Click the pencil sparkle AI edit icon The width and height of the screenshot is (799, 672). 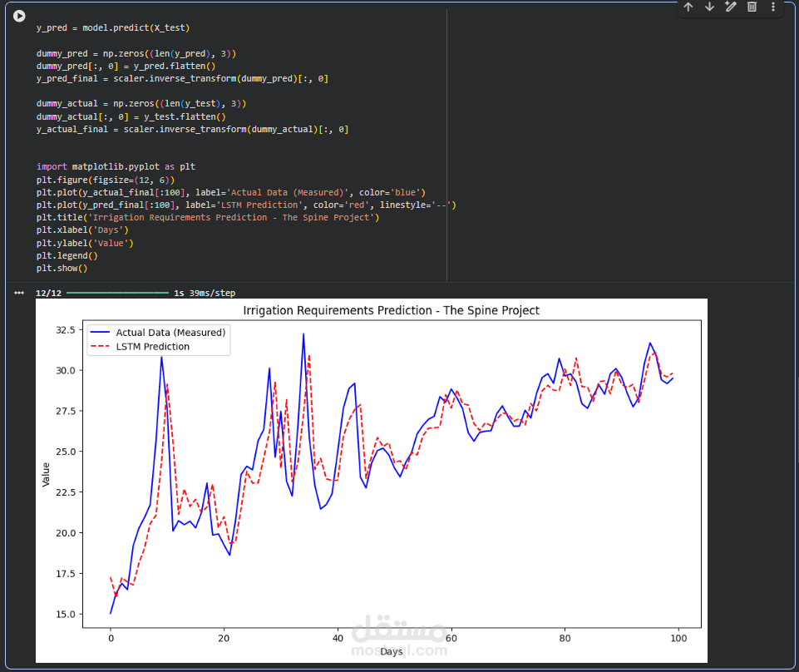coord(731,7)
